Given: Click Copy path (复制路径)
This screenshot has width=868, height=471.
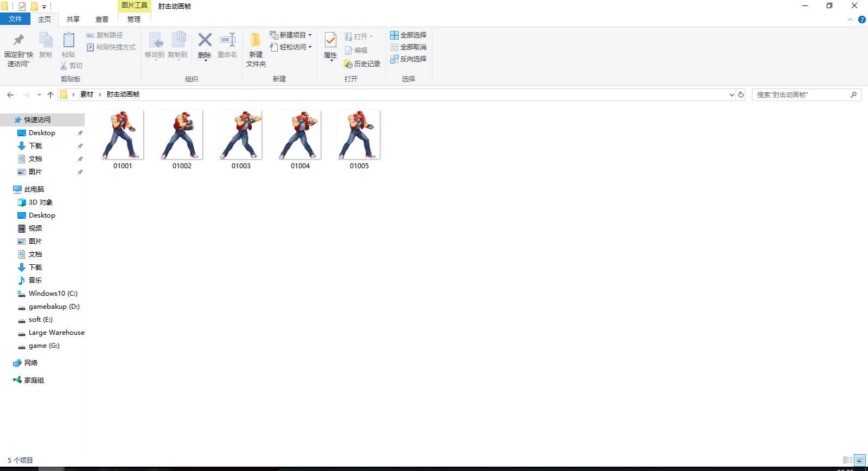Looking at the screenshot, I should point(105,35).
